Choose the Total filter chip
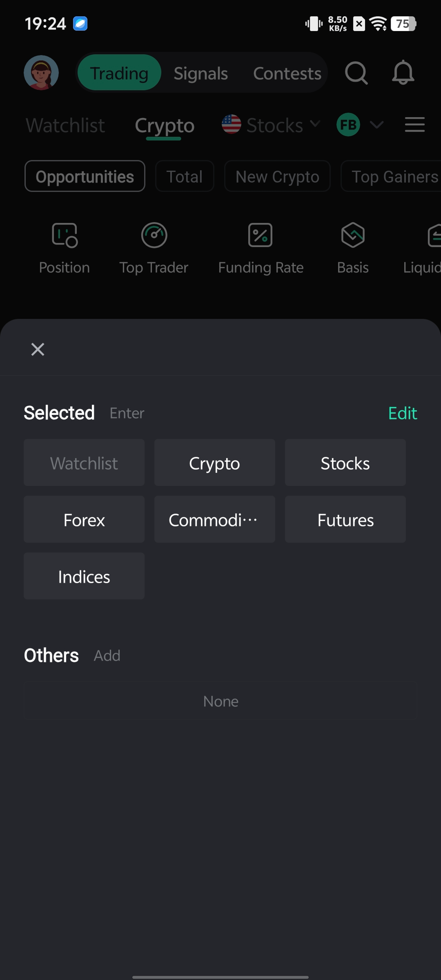Image resolution: width=441 pixels, height=980 pixels. point(185,177)
